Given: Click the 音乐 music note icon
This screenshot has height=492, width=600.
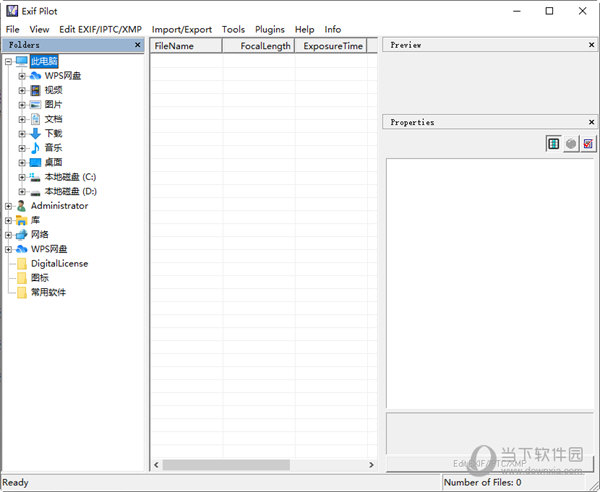Looking at the screenshot, I should tap(35, 147).
